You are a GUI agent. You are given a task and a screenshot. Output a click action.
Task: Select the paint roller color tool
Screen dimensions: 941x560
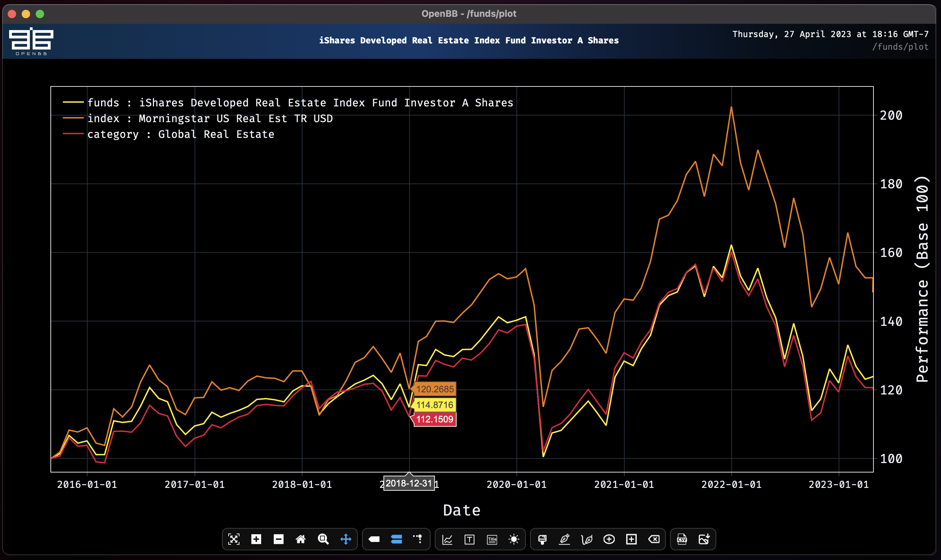click(542, 540)
